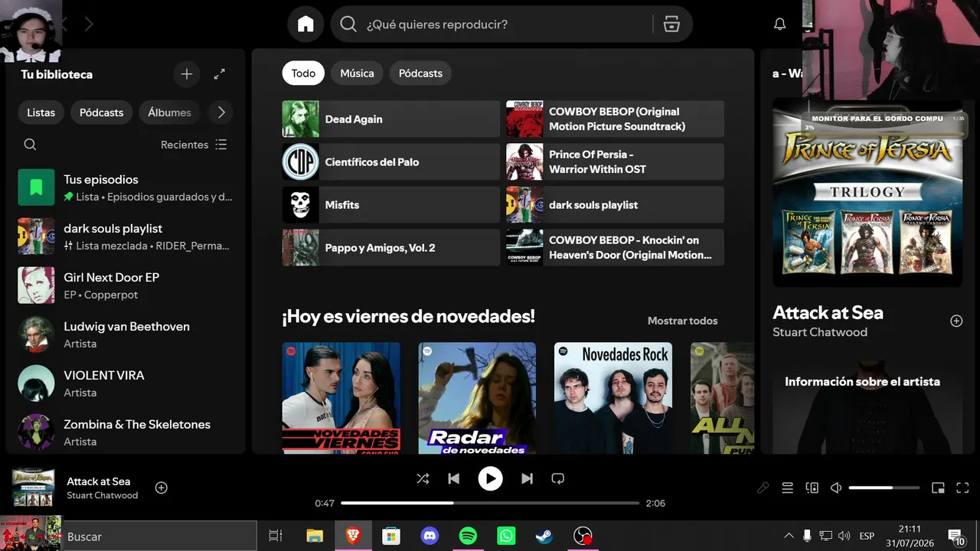Toggle shuffle playback
The height and width of the screenshot is (551, 980).
pos(423,479)
